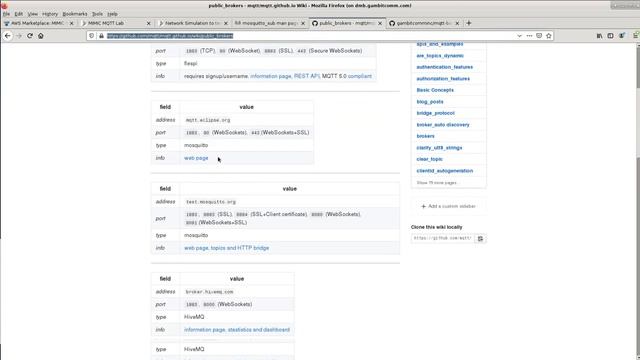Image resolution: width=640 pixels, height=360 pixels.
Task: Open the flespi information page link
Action: tap(271, 76)
